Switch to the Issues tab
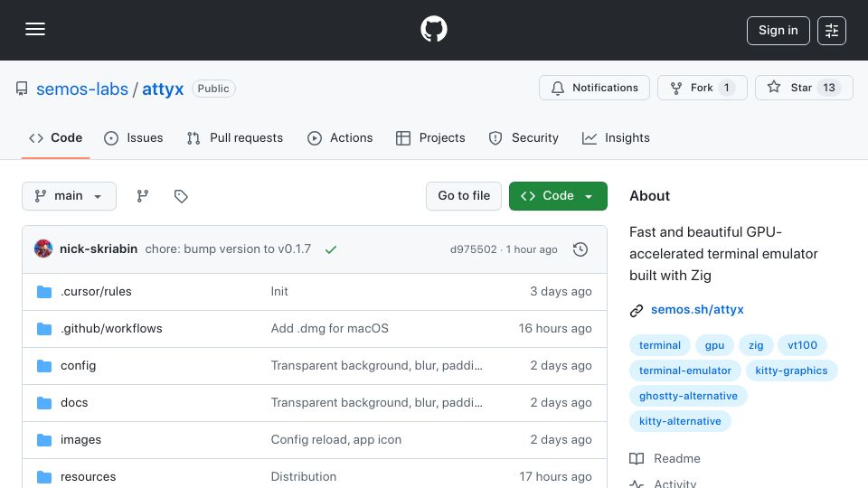The image size is (868, 488). click(134, 137)
